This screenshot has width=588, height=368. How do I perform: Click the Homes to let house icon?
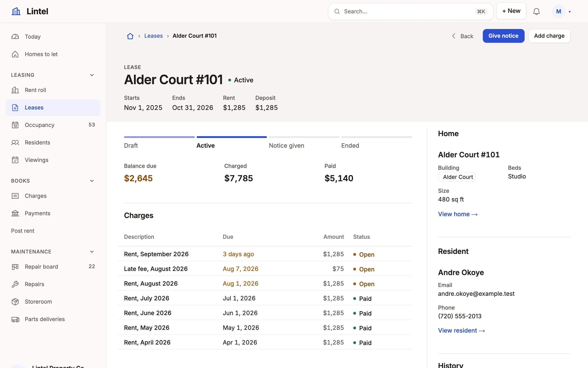coord(15,54)
